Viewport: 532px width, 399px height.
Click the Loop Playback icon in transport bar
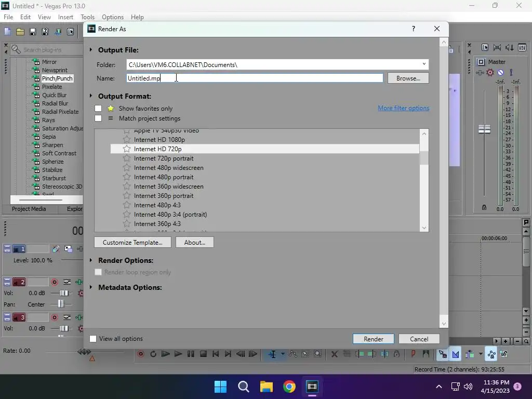153,354
